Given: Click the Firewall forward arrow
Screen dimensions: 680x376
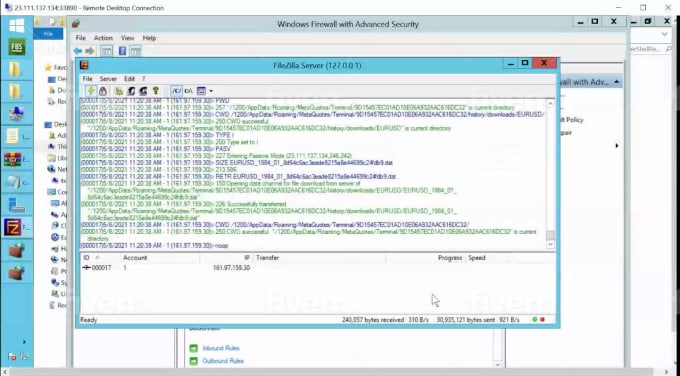Looking at the screenshot, I should point(89,51).
